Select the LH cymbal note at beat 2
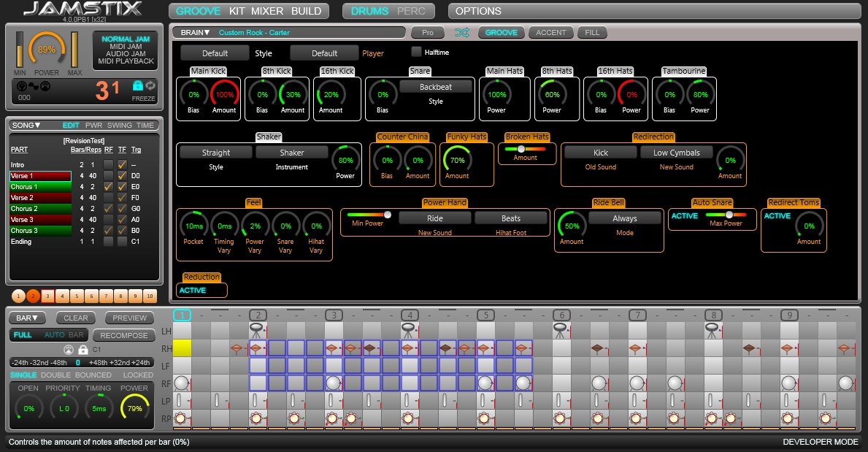 pyautogui.click(x=256, y=331)
